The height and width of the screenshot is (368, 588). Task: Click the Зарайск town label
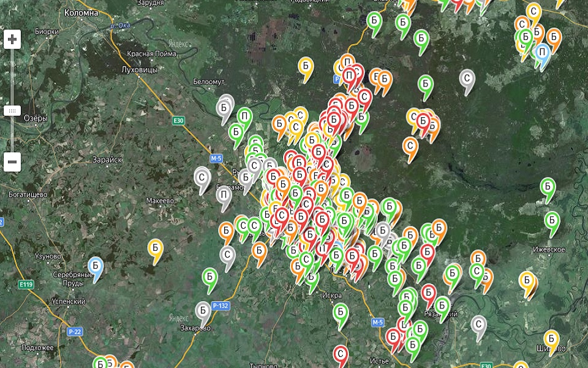click(107, 159)
